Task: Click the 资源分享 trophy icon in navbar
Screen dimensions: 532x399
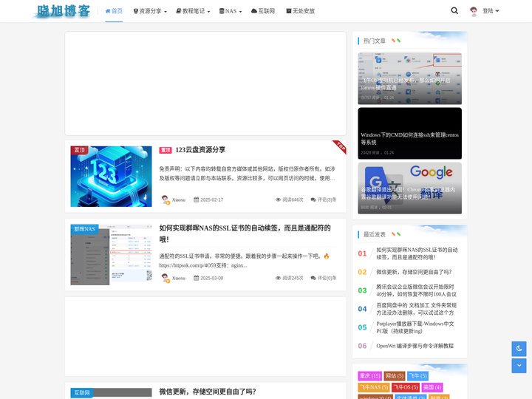Action: 136,11
